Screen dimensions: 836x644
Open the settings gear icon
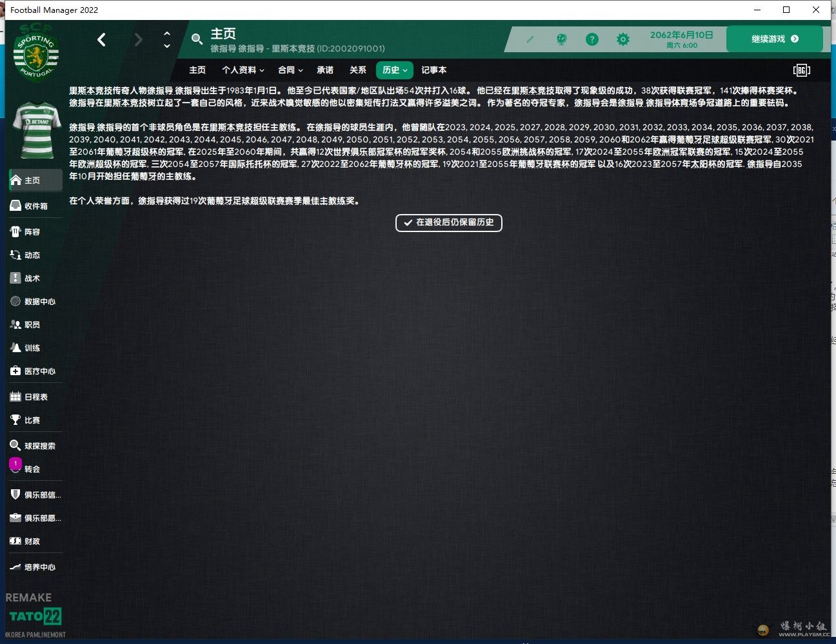622,39
